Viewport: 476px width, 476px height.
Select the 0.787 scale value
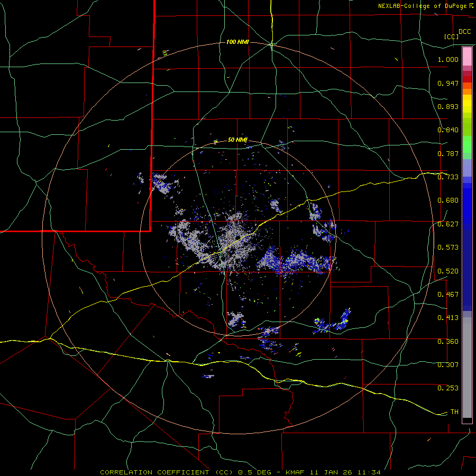(448, 153)
